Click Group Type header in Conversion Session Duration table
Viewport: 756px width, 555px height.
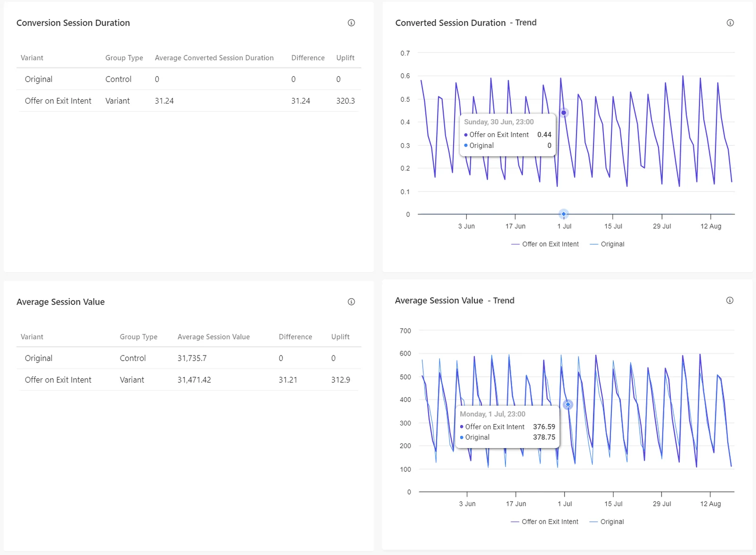pos(124,58)
